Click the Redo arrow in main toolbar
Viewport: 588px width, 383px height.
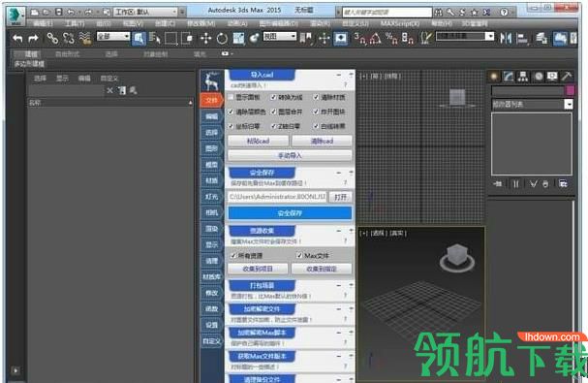pyautogui.click(x=33, y=39)
